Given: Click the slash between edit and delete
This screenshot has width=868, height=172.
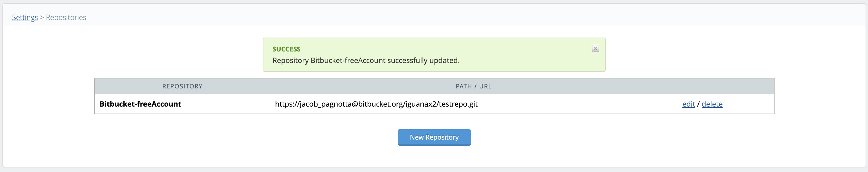Looking at the screenshot, I should point(698,104).
